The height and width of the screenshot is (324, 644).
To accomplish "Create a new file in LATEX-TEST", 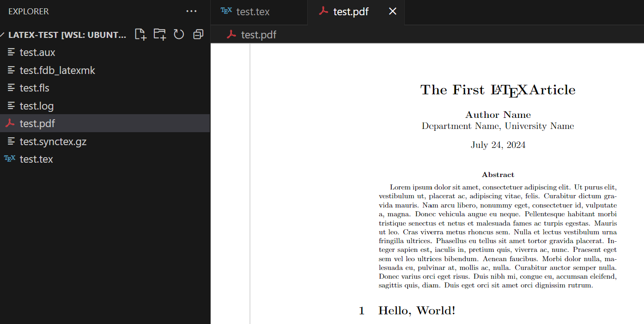I will click(140, 34).
